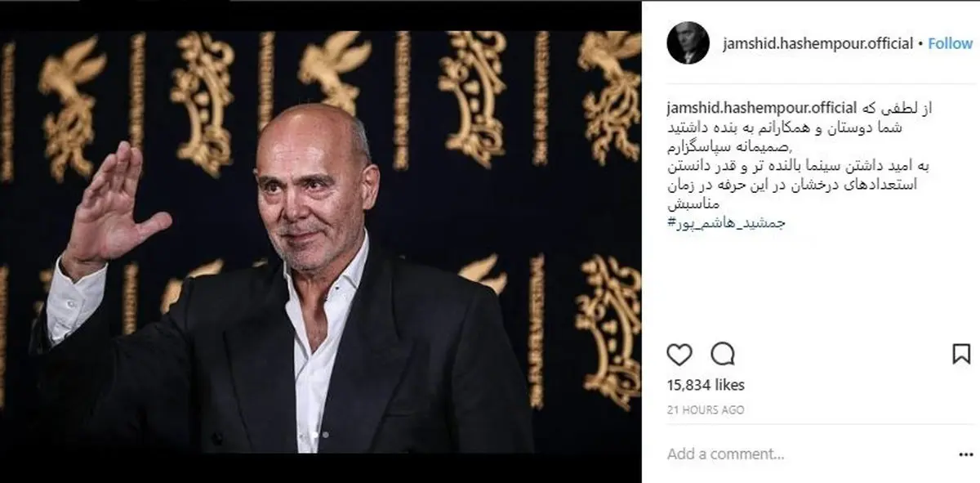Screen dimensions: 980x483
Task: Follow the jamshid.hashempour.official account
Action: pos(951,44)
